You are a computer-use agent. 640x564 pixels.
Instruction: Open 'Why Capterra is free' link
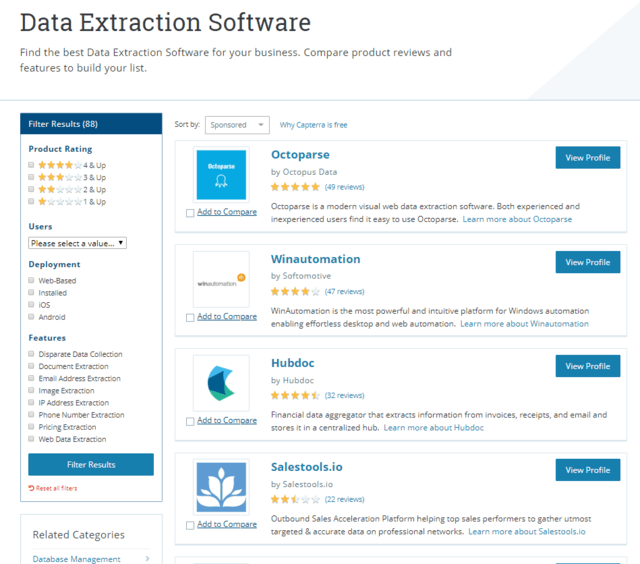pos(313,125)
